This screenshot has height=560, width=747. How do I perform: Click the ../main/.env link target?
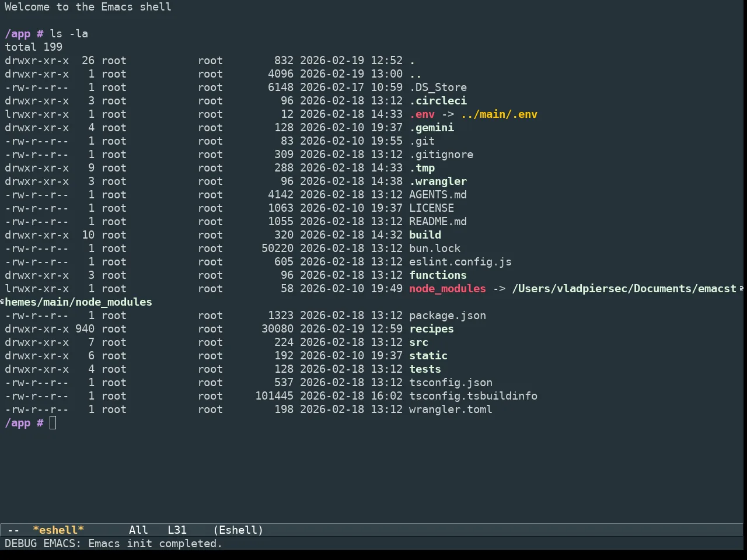click(x=499, y=114)
